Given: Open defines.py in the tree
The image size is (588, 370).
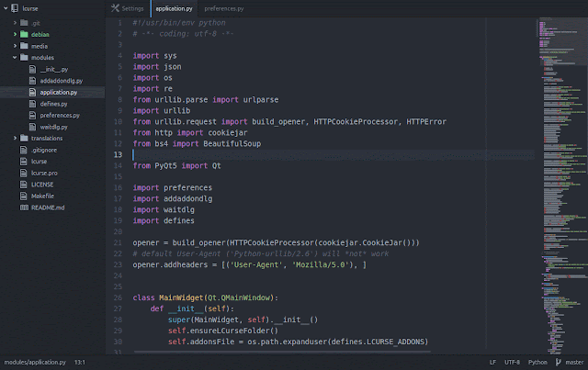Looking at the screenshot, I should click(x=53, y=104).
